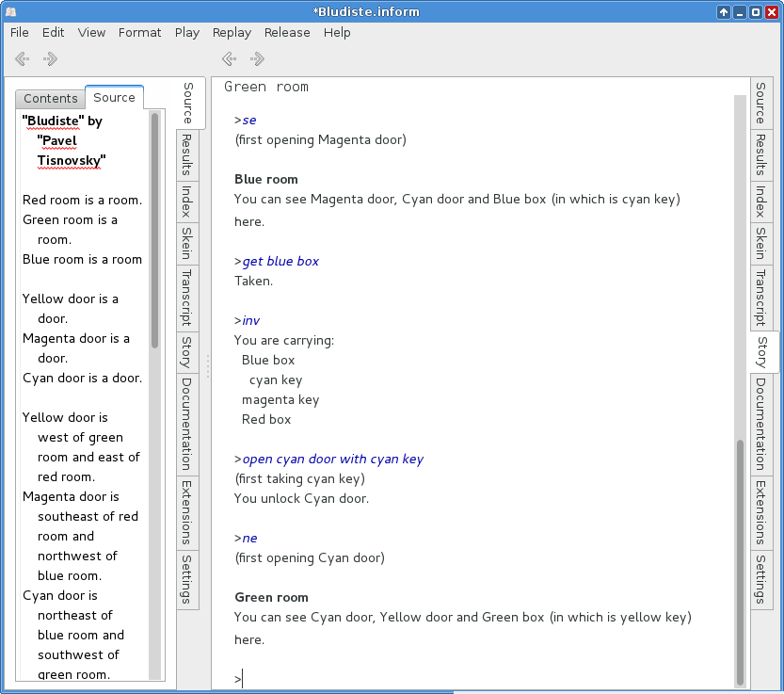Click the right pane's back arrow
Image resolution: width=784 pixels, height=694 pixels.
click(x=230, y=59)
